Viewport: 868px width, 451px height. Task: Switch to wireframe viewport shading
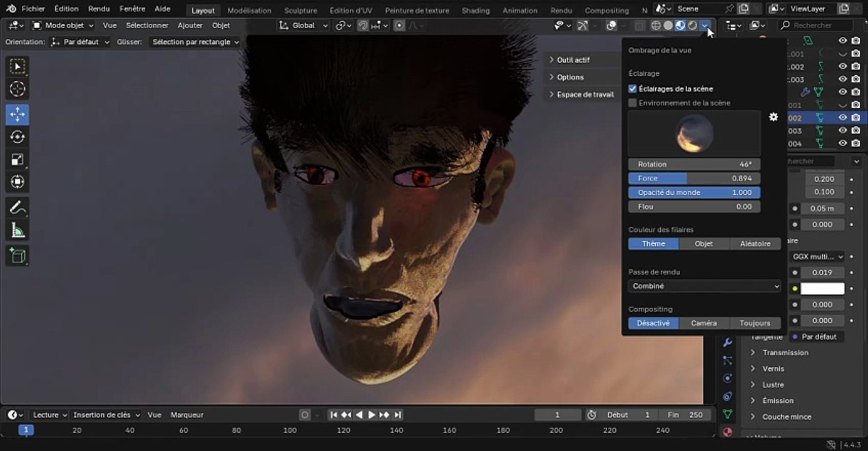(656, 26)
